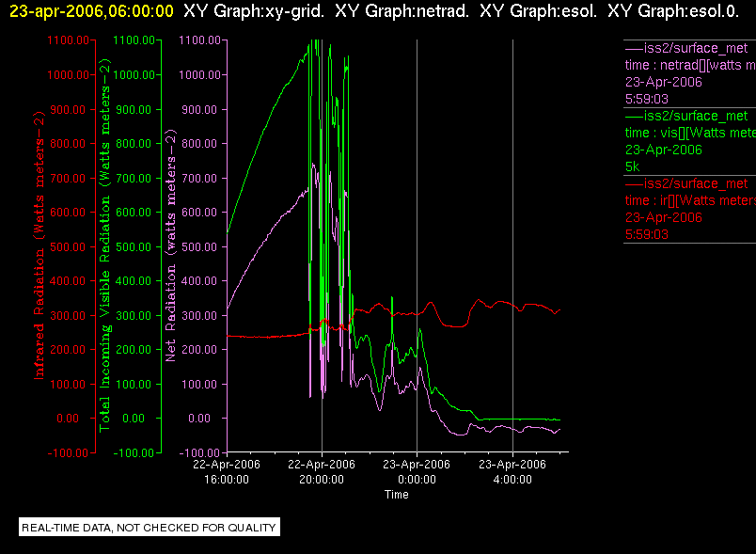This screenshot has width=756, height=554.
Task: Click the pink axis 500.00 tick value
Action: 199,246
